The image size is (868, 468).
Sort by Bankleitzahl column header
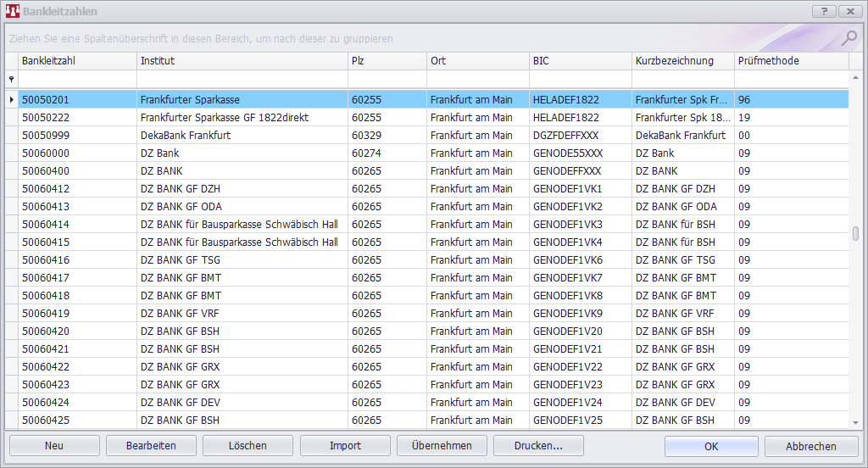77,61
